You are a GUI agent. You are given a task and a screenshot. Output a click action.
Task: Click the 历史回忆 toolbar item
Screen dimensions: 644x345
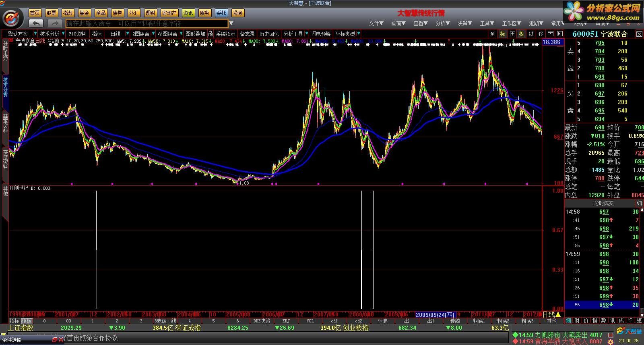coord(269,34)
